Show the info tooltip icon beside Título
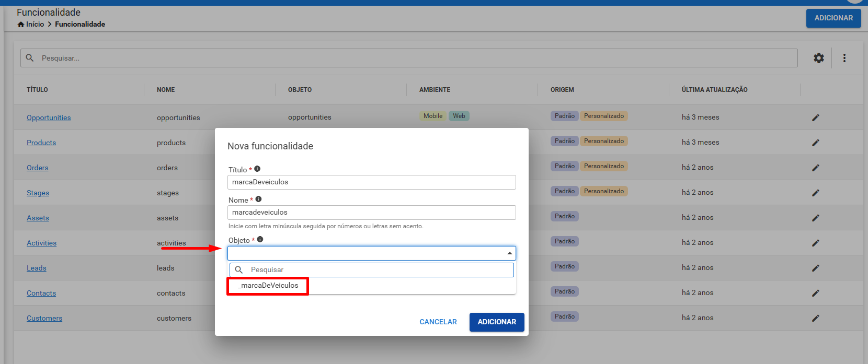Image resolution: width=868 pixels, height=364 pixels. 257,169
